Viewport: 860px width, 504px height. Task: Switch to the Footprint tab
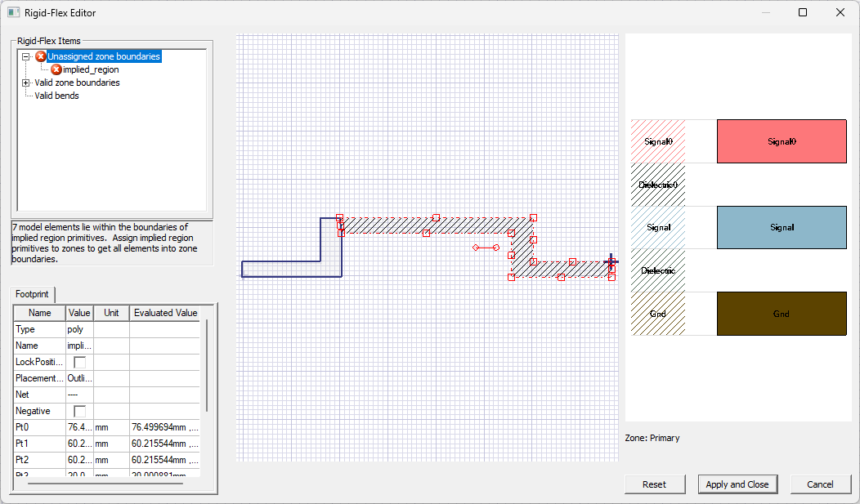[x=32, y=294]
